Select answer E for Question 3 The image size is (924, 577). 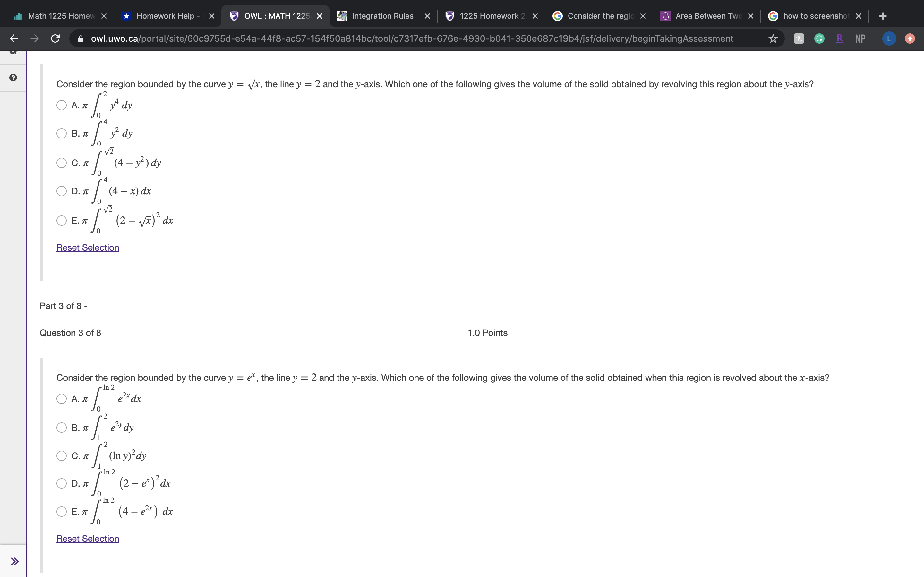[x=62, y=511]
